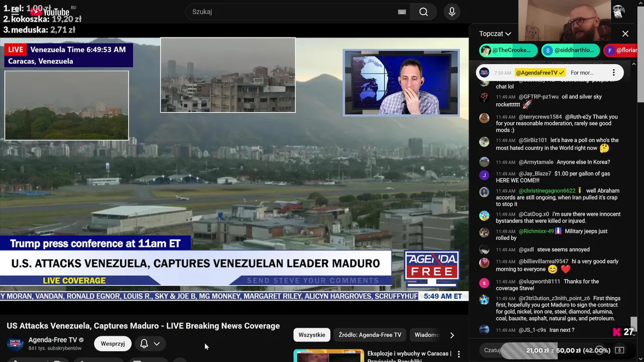Screen dimensions: 644x362
Task: Expand the notification options chevron
Action: click(157, 343)
